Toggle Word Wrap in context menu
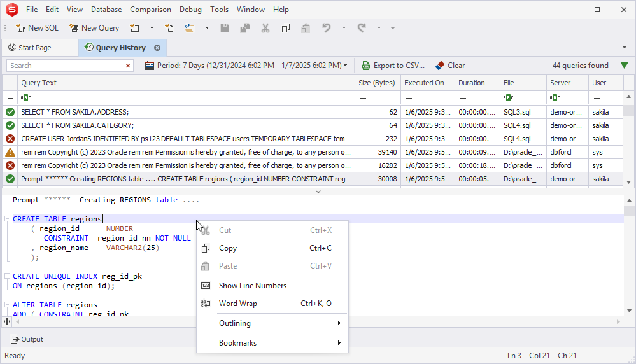 click(x=272, y=304)
